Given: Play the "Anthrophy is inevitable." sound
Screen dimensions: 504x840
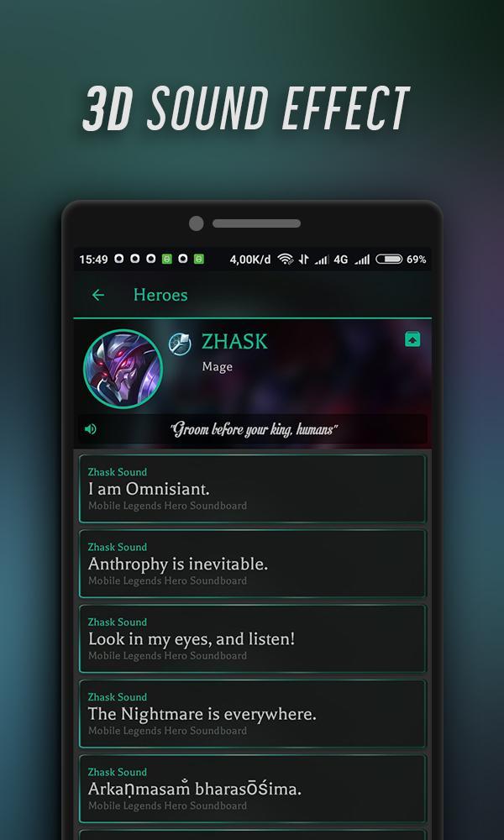Looking at the screenshot, I should coord(253,563).
